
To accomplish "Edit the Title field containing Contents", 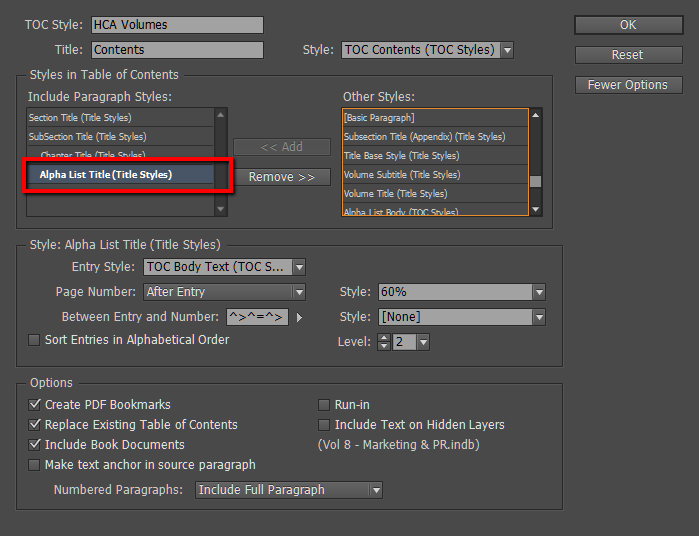I will (x=177, y=50).
